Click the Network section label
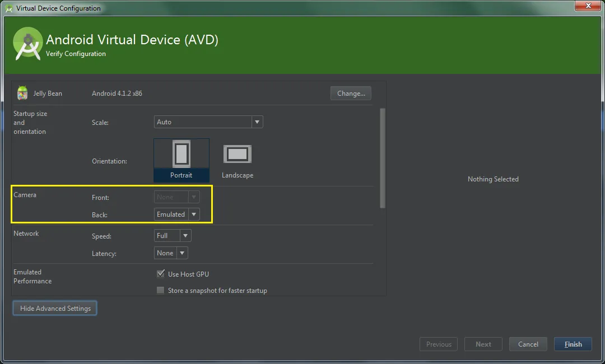The image size is (605, 364). point(26,234)
